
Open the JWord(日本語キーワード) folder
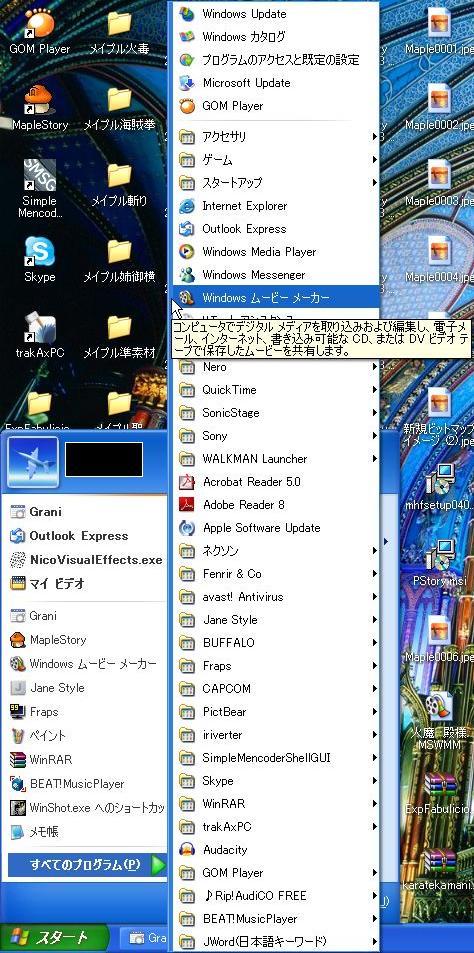[x=276, y=941]
